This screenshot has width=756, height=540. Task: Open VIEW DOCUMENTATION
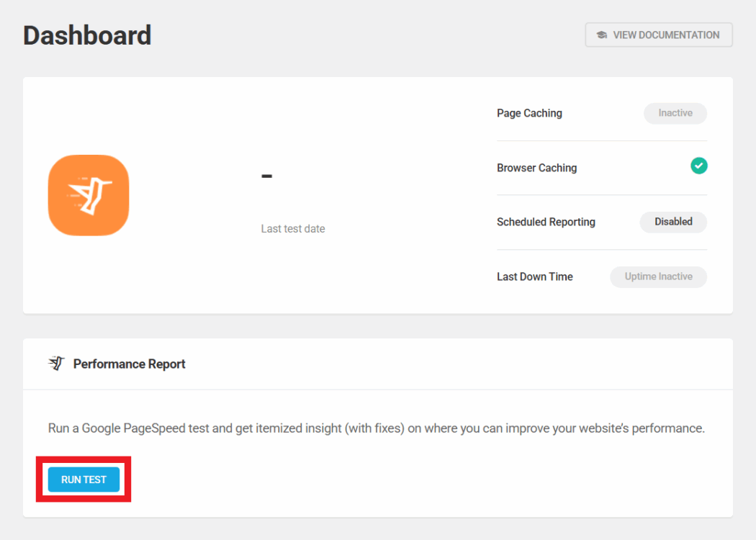click(659, 35)
